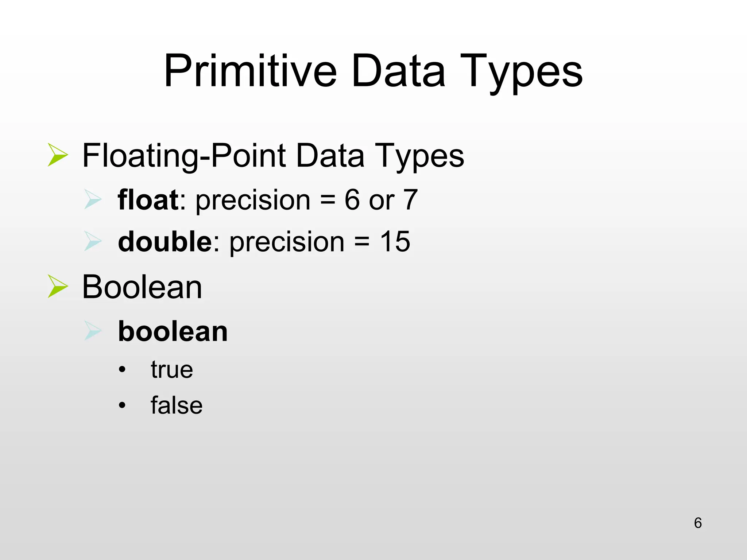Screen dimensions: 747x560
Task: Click the capitalized Boolean heading
Action: 142,287
